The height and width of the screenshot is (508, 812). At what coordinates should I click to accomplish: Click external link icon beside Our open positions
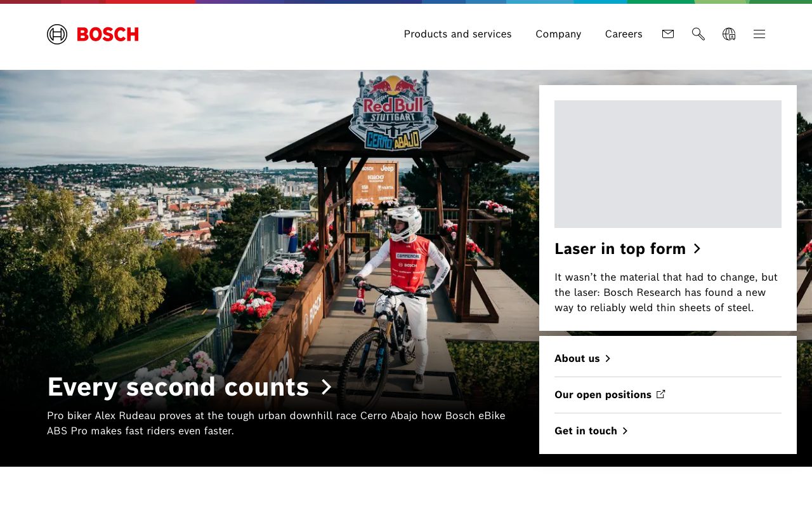click(x=661, y=394)
